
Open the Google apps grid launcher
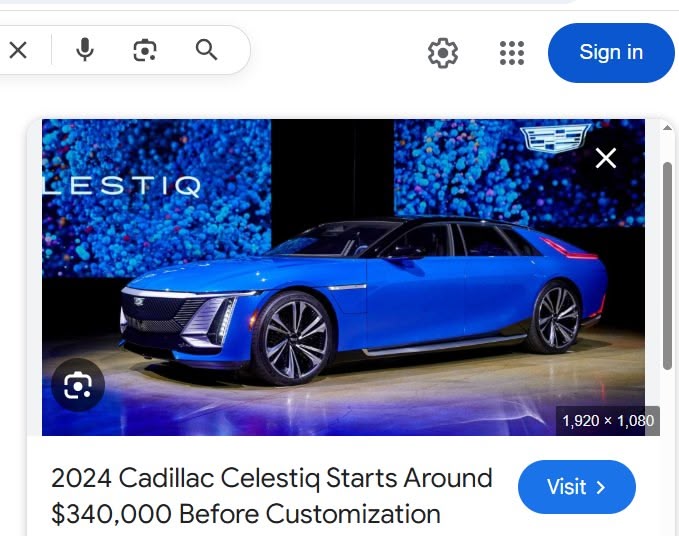[x=512, y=53]
